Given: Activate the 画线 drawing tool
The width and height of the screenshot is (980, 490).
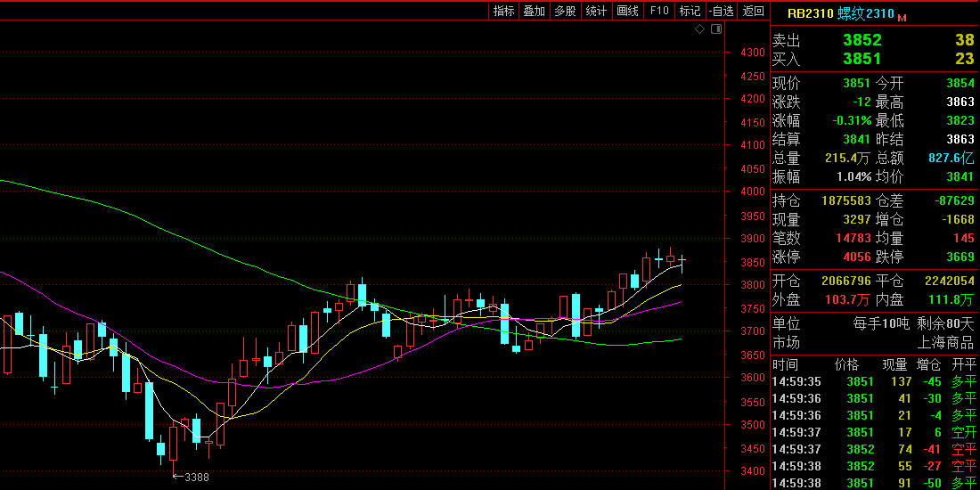Looking at the screenshot, I should pyautogui.click(x=628, y=11).
